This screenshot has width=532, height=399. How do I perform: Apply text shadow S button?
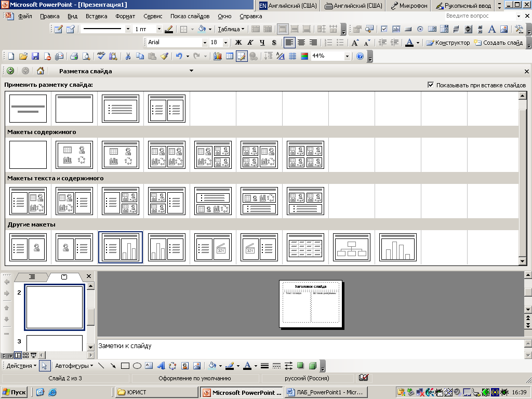tap(274, 43)
